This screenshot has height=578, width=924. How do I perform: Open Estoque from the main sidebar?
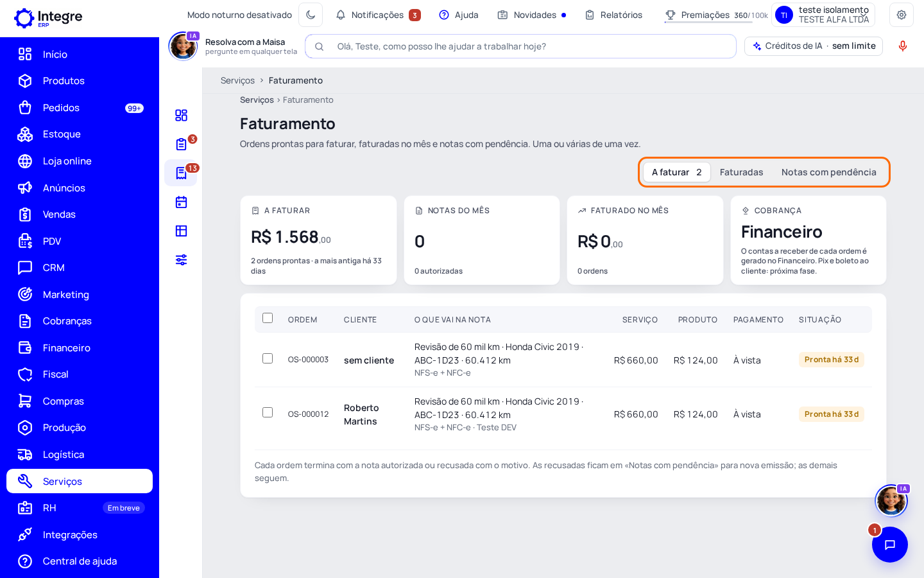tap(80, 134)
